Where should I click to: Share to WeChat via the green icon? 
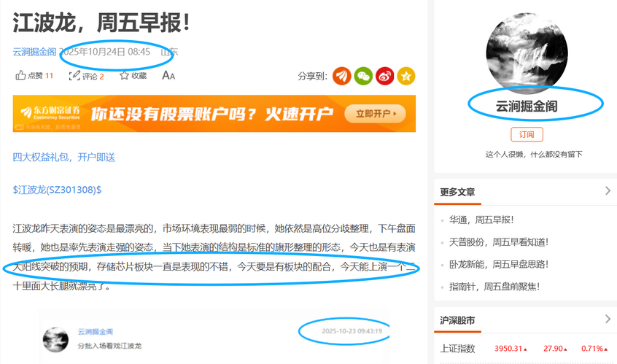(363, 76)
